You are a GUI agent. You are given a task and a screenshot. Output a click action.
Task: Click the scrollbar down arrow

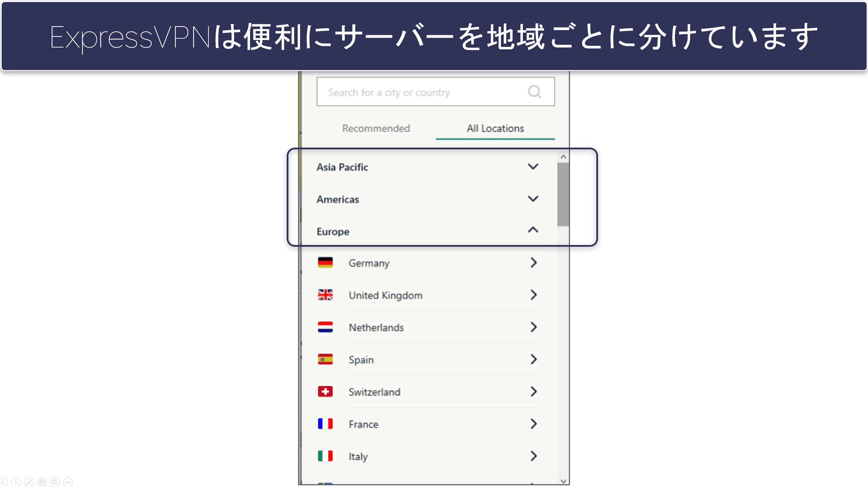coord(564,481)
